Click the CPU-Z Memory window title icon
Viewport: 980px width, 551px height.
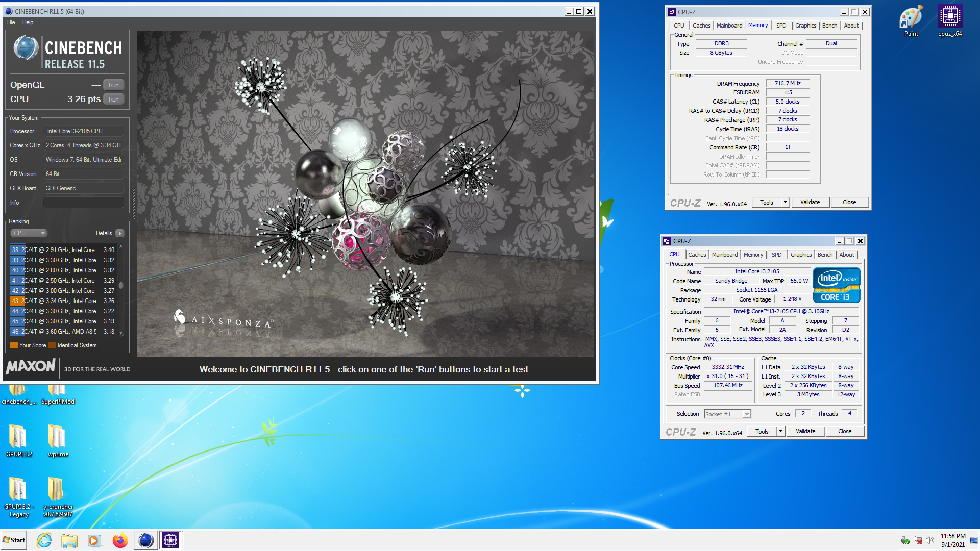pyautogui.click(x=672, y=12)
